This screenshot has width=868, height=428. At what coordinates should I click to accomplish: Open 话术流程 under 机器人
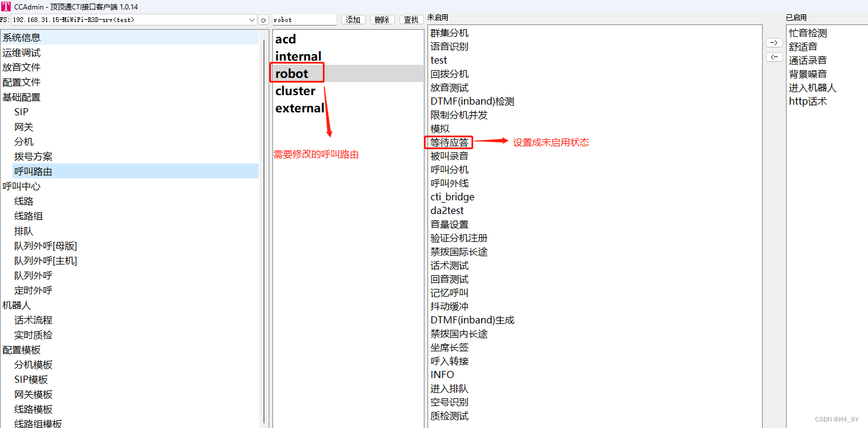(x=33, y=320)
